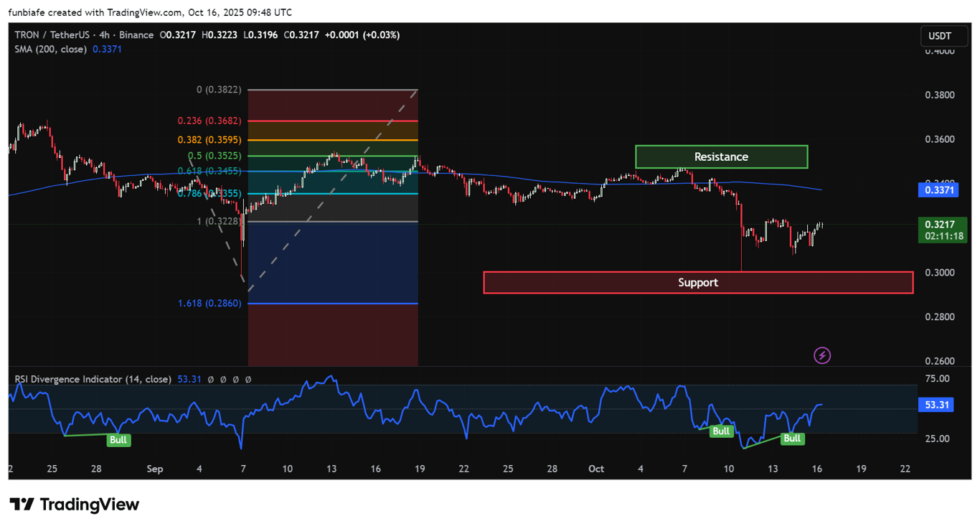
Task: Click the second ø icon on the RSI row
Action: pos(223,379)
